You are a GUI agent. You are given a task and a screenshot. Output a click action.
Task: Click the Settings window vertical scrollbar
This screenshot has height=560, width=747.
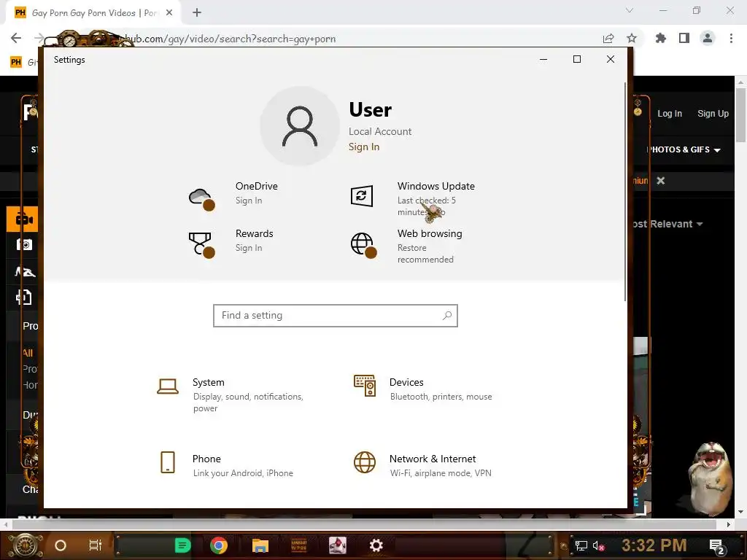[x=625, y=191]
